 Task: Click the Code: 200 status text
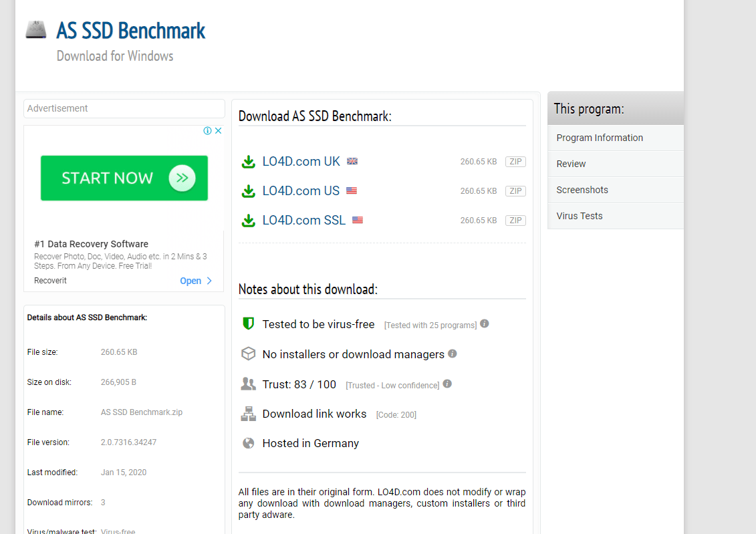tap(396, 415)
